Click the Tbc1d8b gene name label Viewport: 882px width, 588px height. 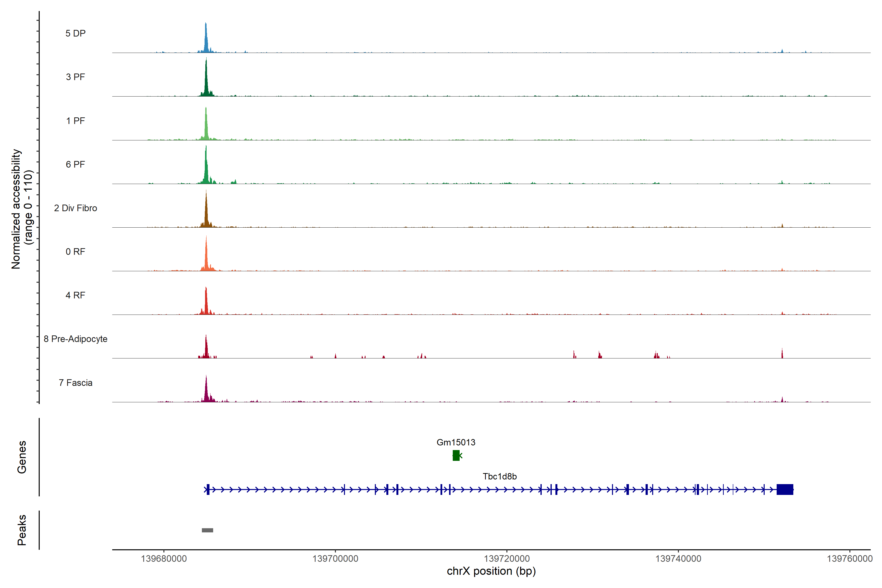[x=500, y=477]
